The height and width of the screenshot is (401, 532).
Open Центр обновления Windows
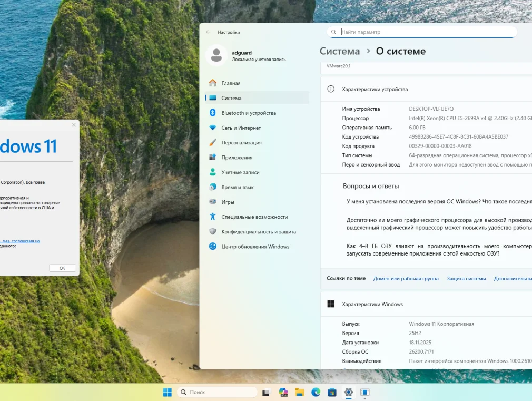click(x=255, y=247)
